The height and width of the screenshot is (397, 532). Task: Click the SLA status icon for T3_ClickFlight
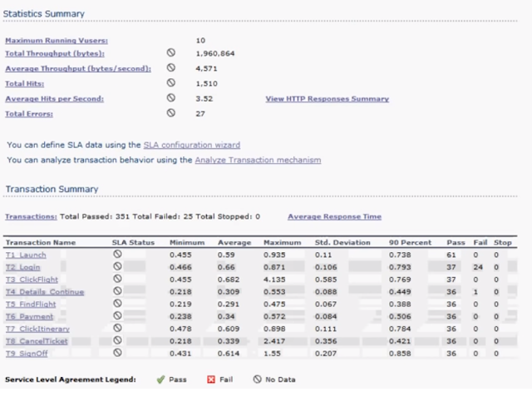(117, 279)
